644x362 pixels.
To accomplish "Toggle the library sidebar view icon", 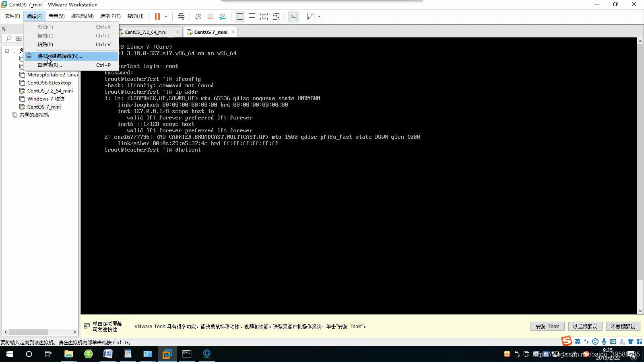I will pos(240,16).
